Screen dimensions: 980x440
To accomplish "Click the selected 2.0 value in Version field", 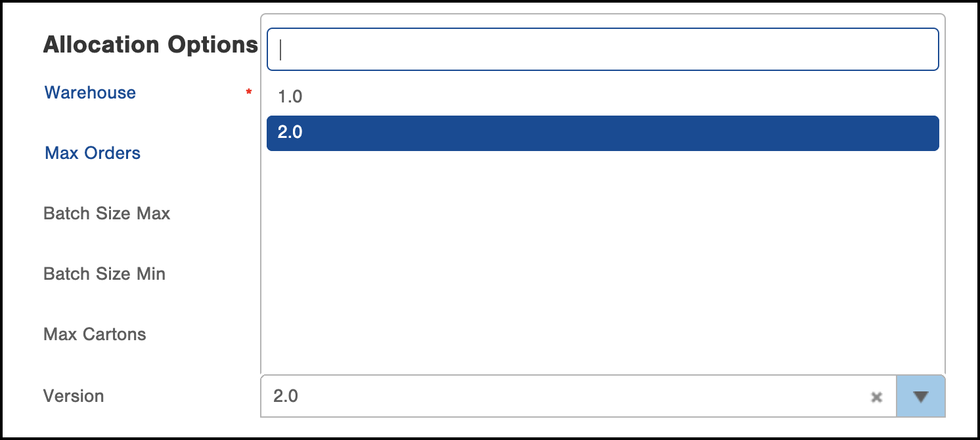I will point(286,396).
